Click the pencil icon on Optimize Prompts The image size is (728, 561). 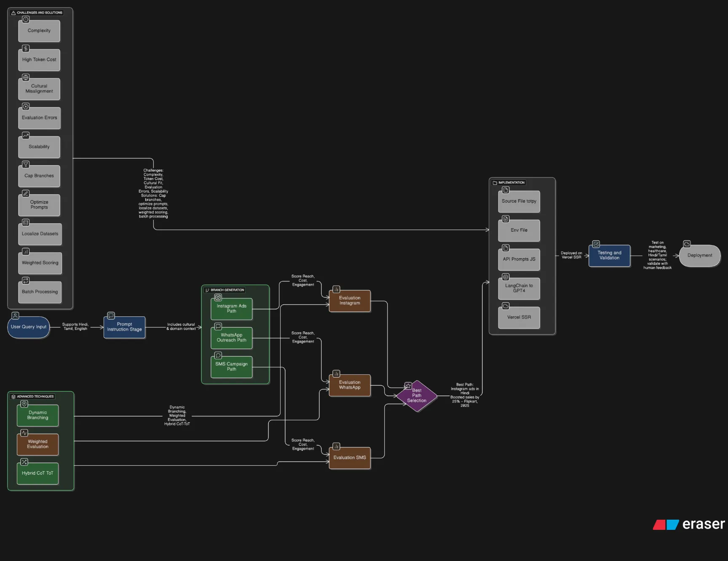[26, 194]
